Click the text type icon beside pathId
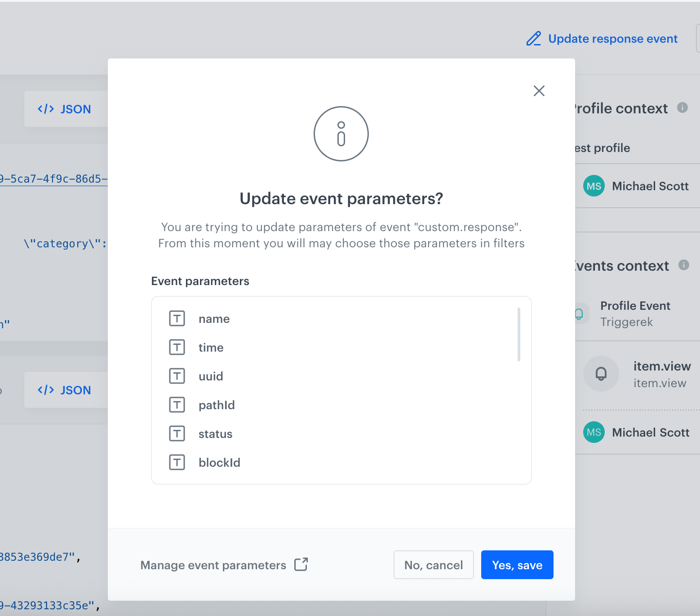This screenshot has height=616, width=700. (x=177, y=405)
